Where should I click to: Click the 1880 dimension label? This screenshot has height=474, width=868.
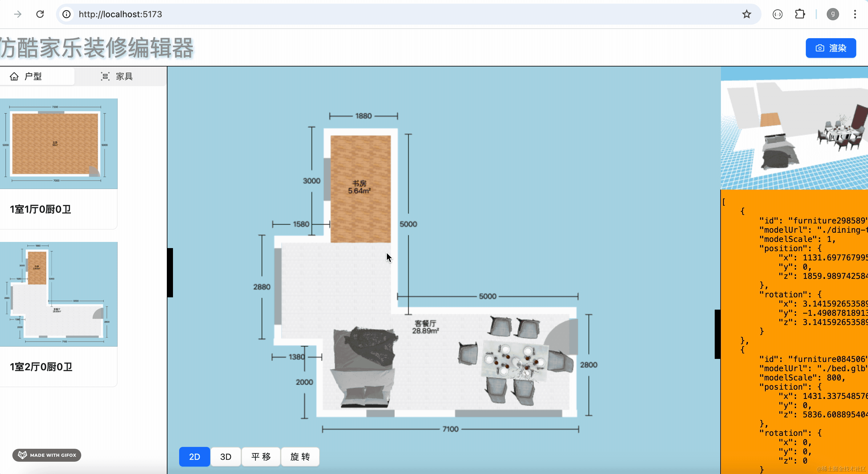coord(364,116)
